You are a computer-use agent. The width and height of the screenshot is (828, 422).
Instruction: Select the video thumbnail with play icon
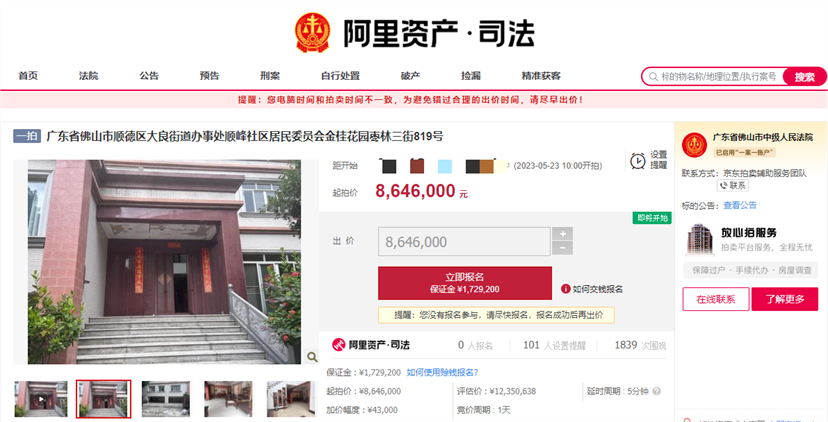click(41, 399)
